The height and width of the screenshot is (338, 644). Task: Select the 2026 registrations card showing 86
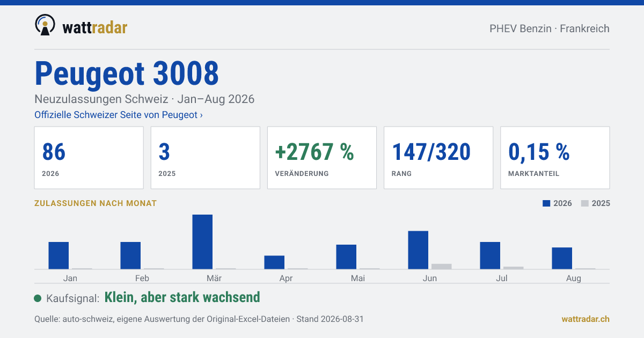89,158
